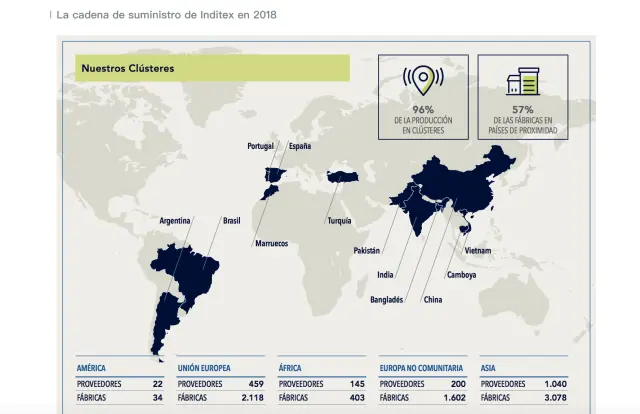Viewport: 640px width, 414px height.
Task: Click the location pin icon above 96%
Action: (x=423, y=80)
